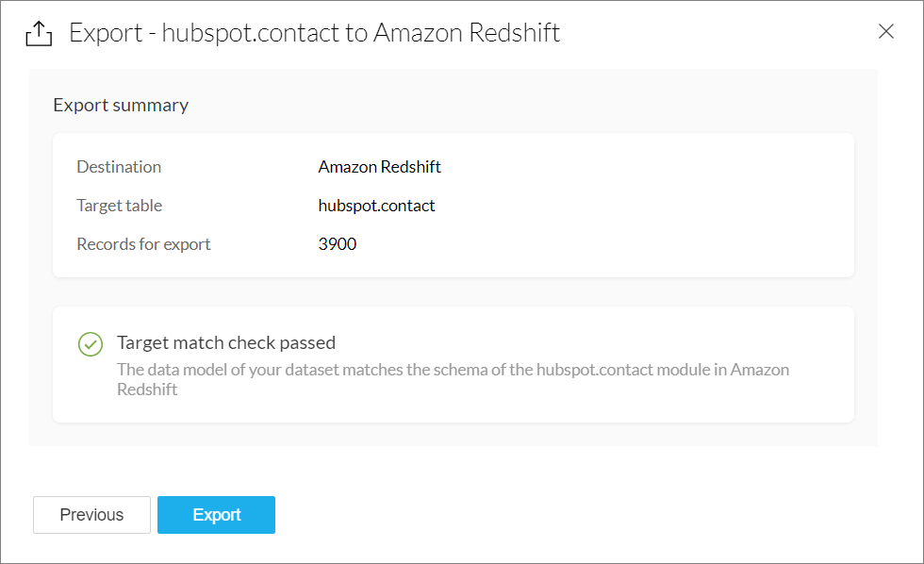Viewport: 924px width, 564px height.
Task: Close the export dialog with X
Action: tap(886, 31)
